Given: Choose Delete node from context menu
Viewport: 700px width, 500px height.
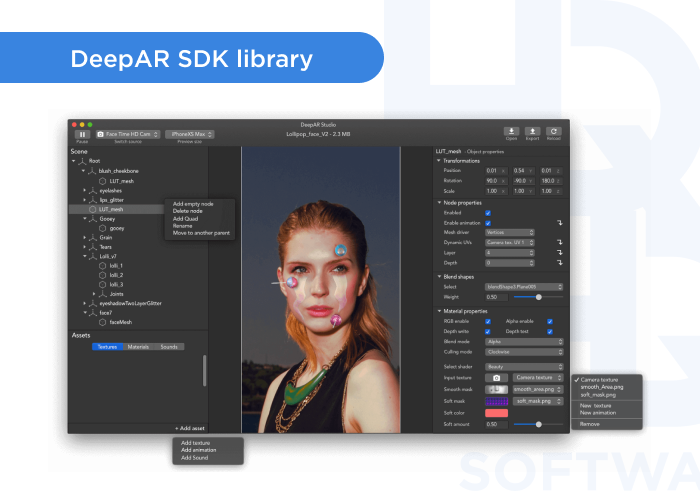Looking at the screenshot, I should point(188,211).
